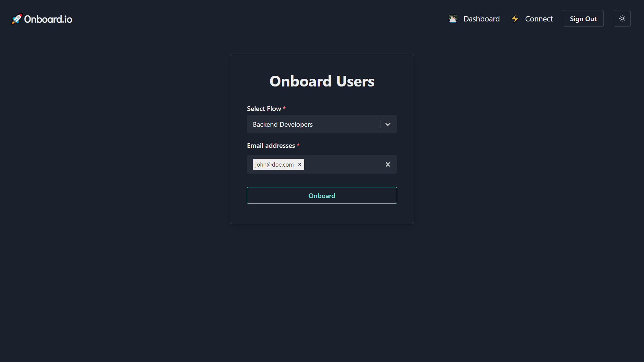The height and width of the screenshot is (362, 644).
Task: Click the Dashboard avatar icon
Action: click(x=453, y=19)
